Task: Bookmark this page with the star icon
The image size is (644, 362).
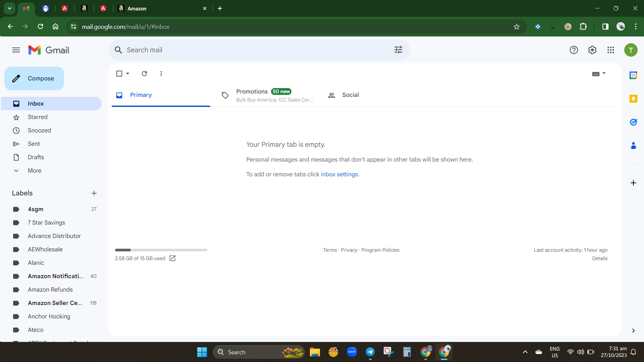Action: coord(517,26)
